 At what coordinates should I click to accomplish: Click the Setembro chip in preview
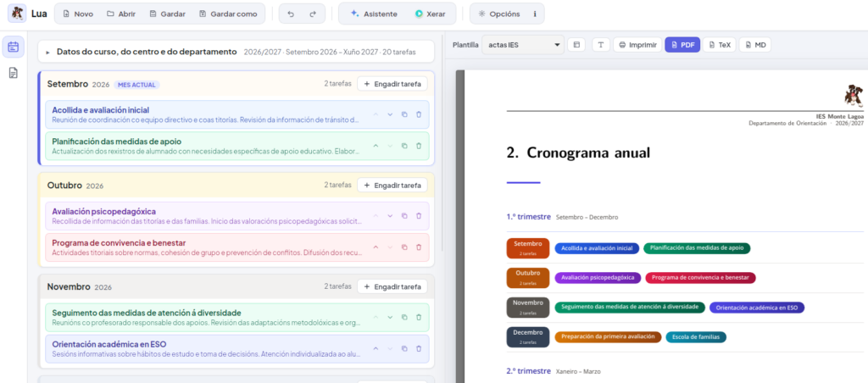click(527, 248)
